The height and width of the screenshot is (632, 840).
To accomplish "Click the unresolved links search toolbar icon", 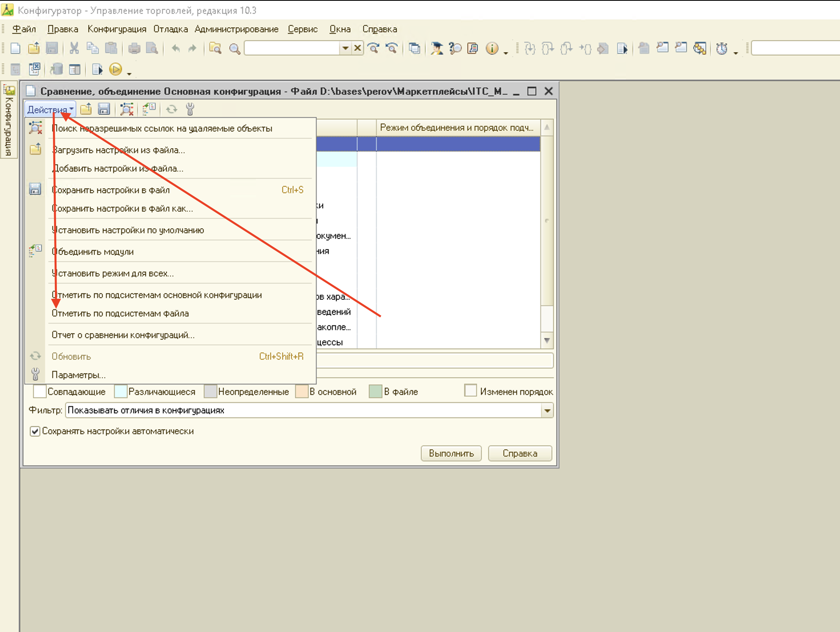I will tap(127, 109).
